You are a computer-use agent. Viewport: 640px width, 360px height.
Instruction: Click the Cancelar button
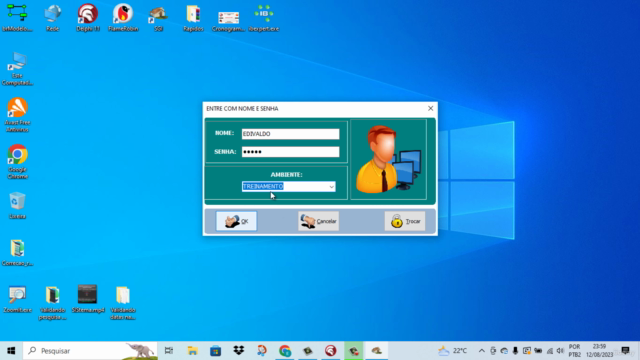click(x=318, y=221)
